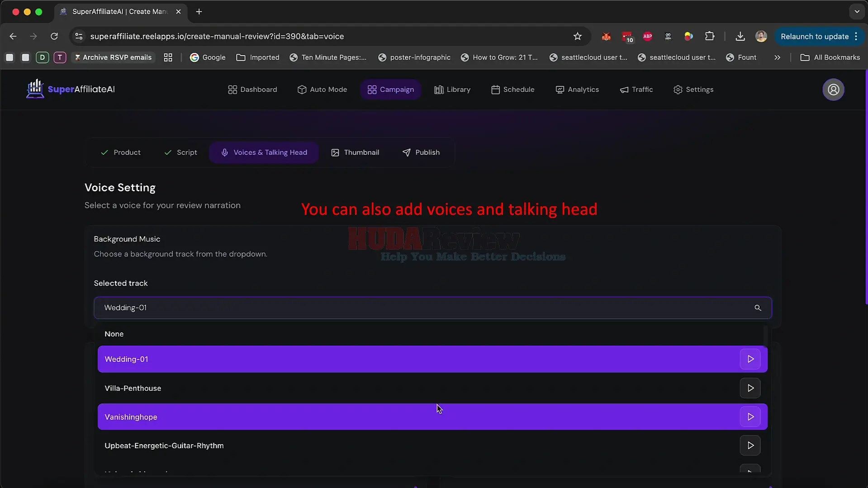Open a new browser tab

pos(199,12)
